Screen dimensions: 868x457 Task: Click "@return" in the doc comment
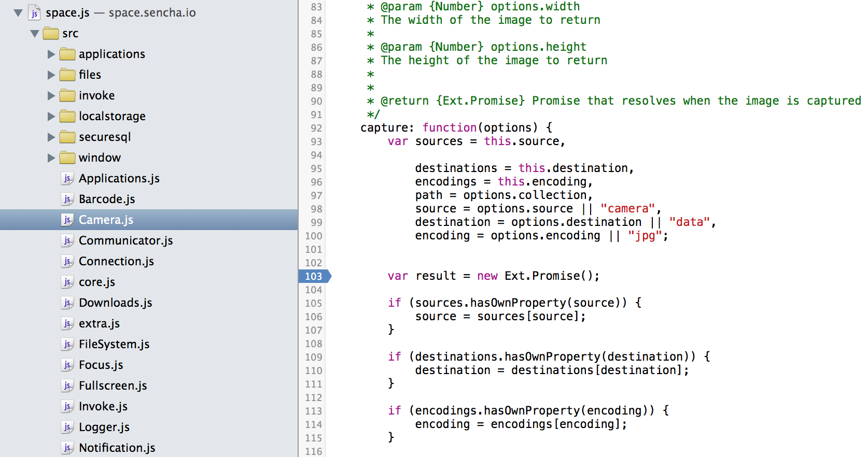pos(405,101)
